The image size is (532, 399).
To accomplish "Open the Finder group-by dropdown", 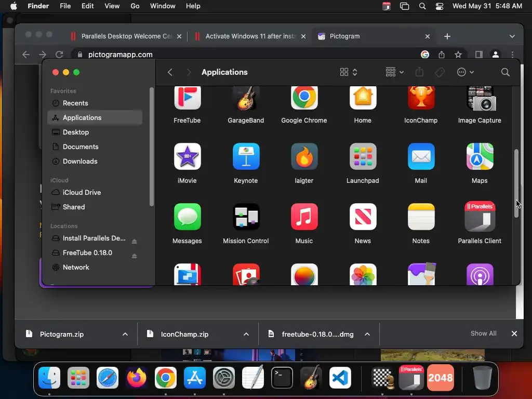I will 395,72.
